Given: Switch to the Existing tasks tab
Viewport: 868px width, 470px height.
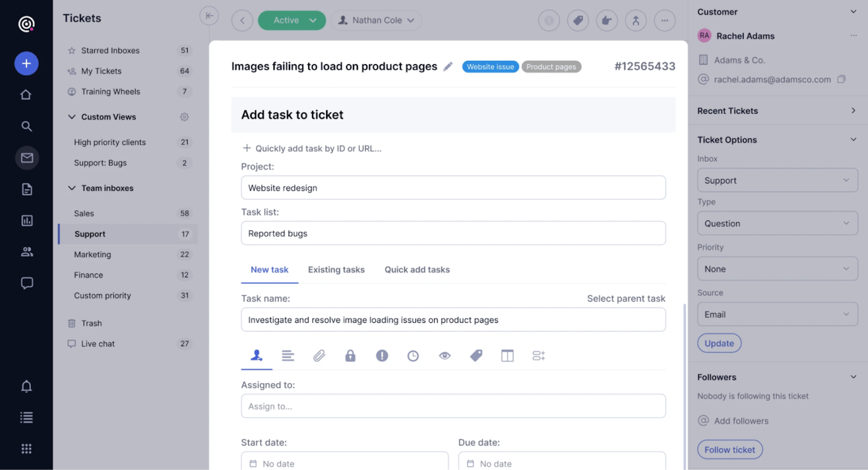Looking at the screenshot, I should point(336,270).
